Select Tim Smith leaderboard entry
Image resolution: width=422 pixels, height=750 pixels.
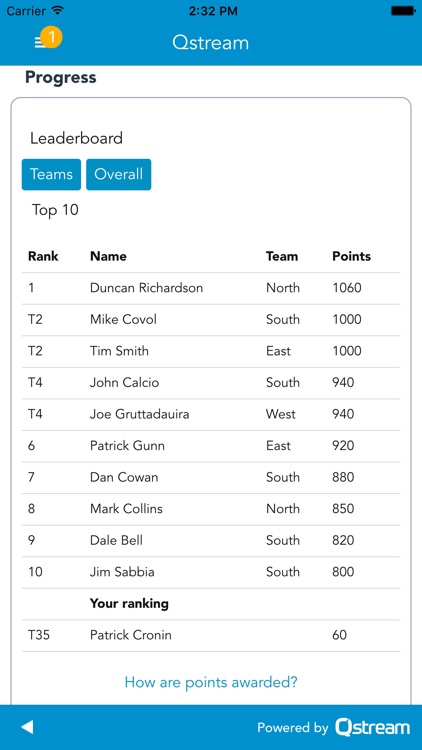click(211, 351)
